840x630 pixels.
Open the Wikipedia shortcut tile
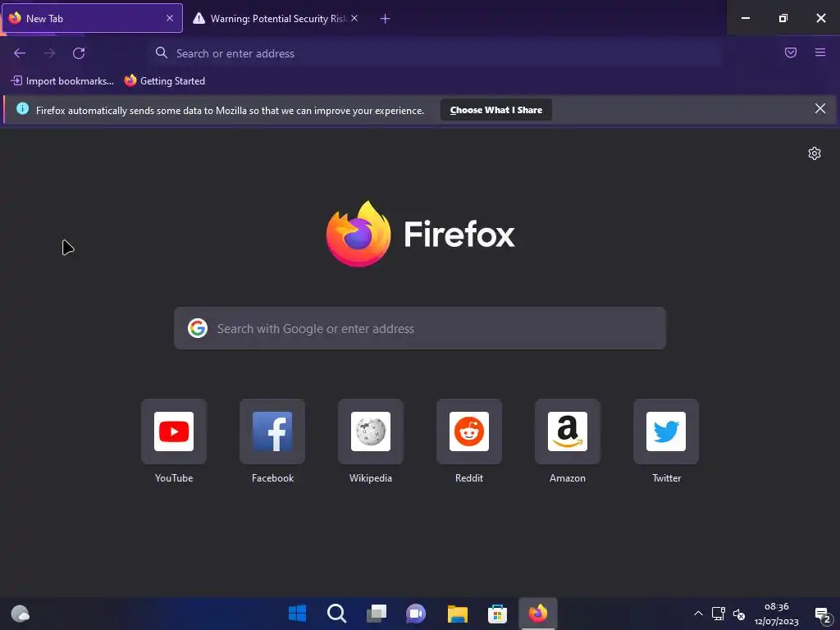371,431
